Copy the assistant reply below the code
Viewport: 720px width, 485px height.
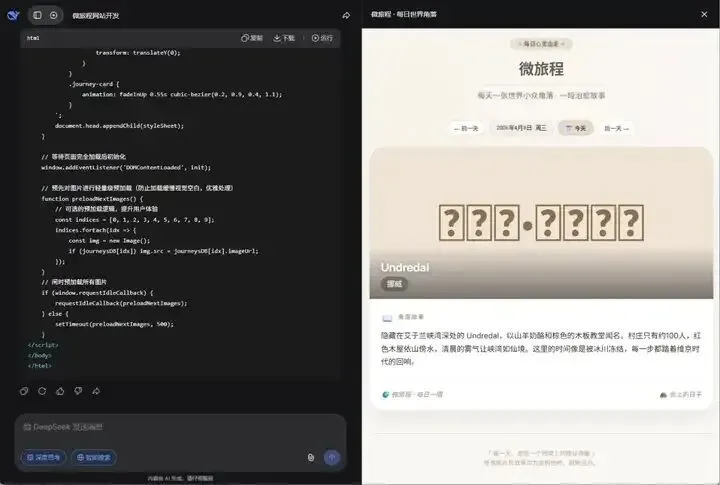tap(24, 391)
